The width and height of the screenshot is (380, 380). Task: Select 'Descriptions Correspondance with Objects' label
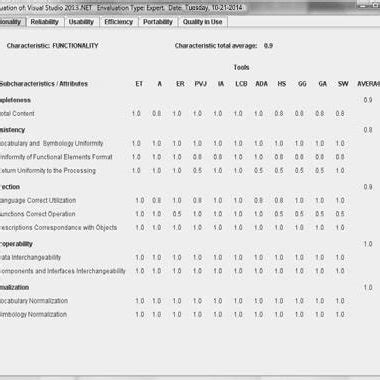click(x=59, y=228)
